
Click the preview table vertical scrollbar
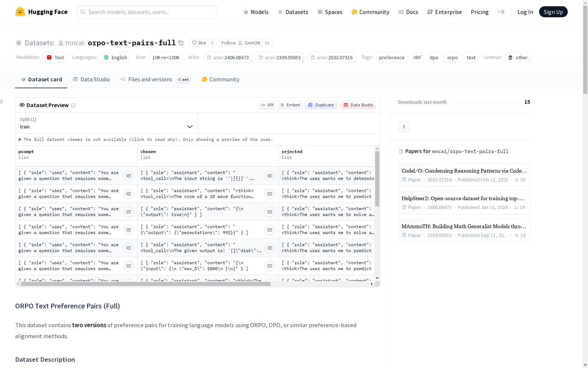377,178
